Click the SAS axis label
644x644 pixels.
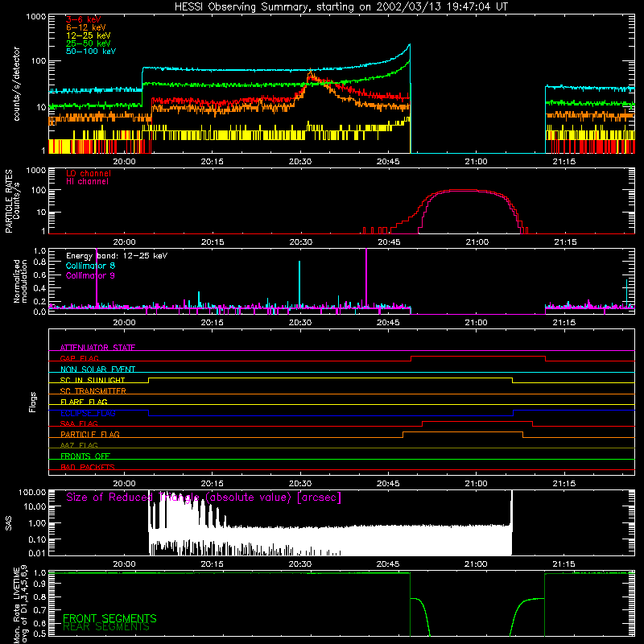(x=9, y=522)
